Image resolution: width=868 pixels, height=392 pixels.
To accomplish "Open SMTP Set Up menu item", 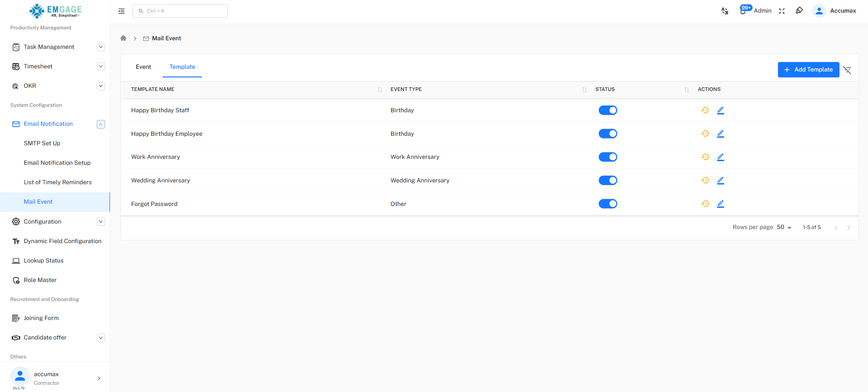I will coord(42,143).
